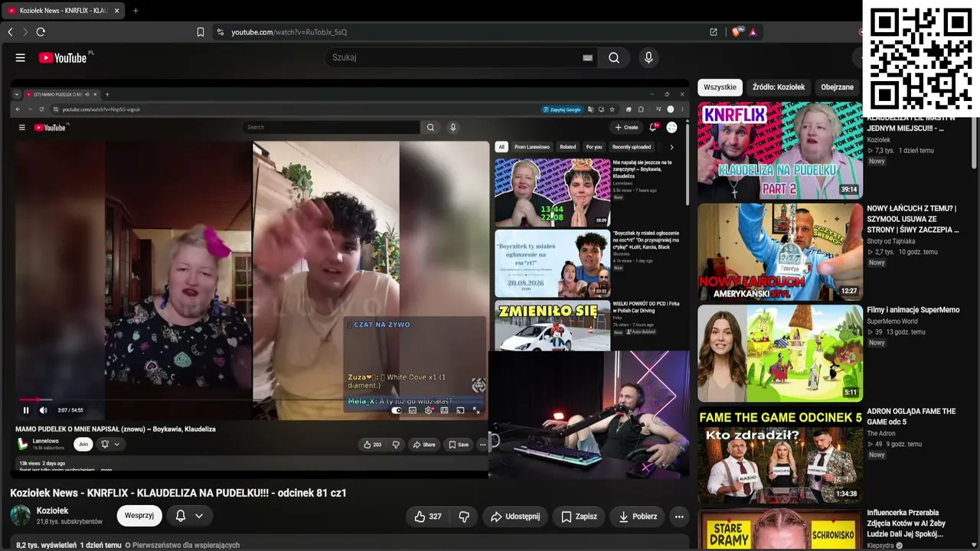Click the share-link icon in the address bar
Viewport: 980px width, 551px height.
click(714, 32)
